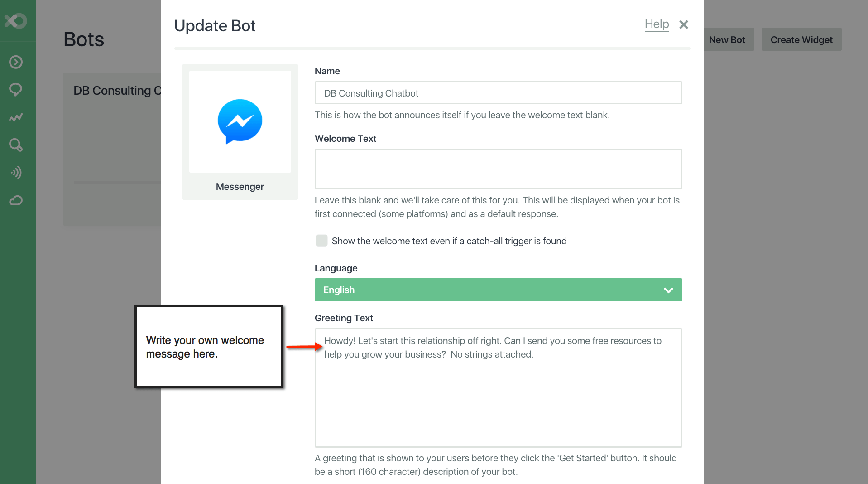Click the app logo in the sidebar
The width and height of the screenshot is (868, 484).
click(16, 21)
